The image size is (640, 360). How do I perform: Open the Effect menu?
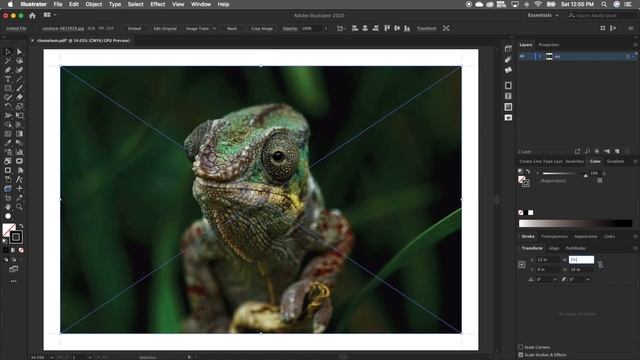click(158, 4)
